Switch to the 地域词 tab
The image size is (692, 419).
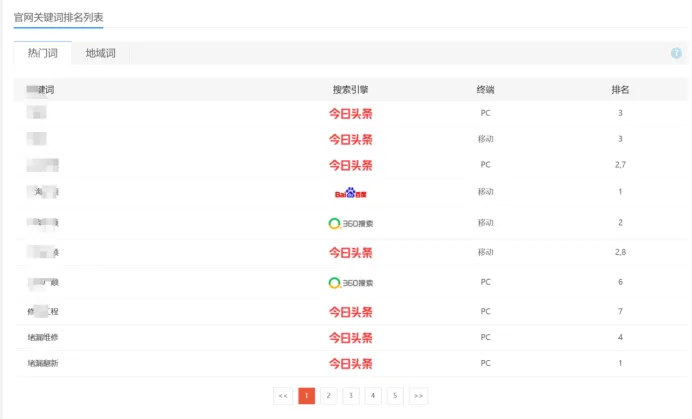[x=101, y=53]
